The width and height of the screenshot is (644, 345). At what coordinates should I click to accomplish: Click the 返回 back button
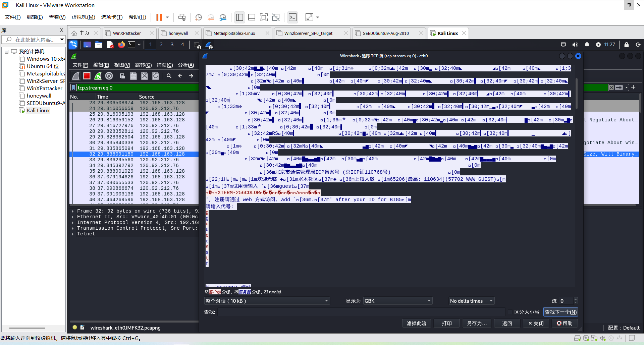[x=507, y=324]
